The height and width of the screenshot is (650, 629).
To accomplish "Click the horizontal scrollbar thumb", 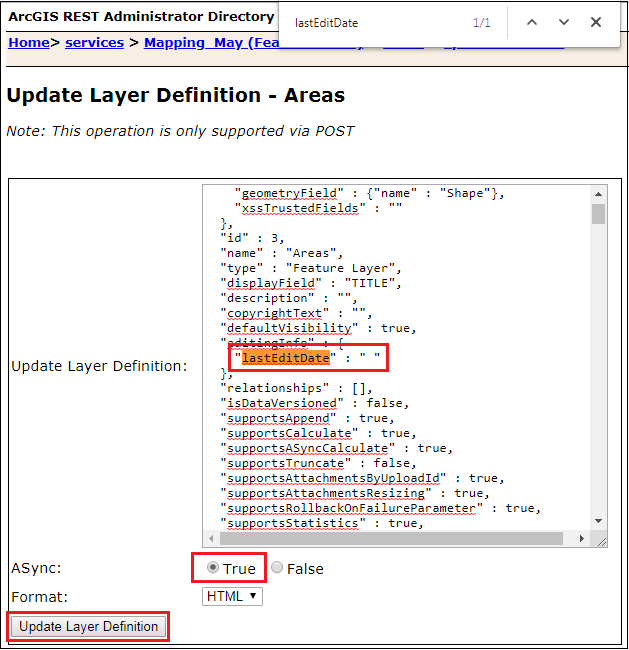I will tap(391, 538).
